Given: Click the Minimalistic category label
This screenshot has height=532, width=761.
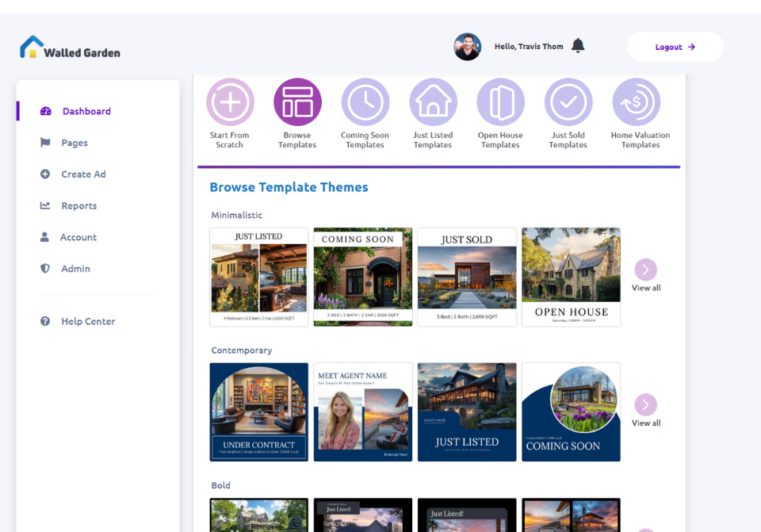Looking at the screenshot, I should pyautogui.click(x=237, y=215).
